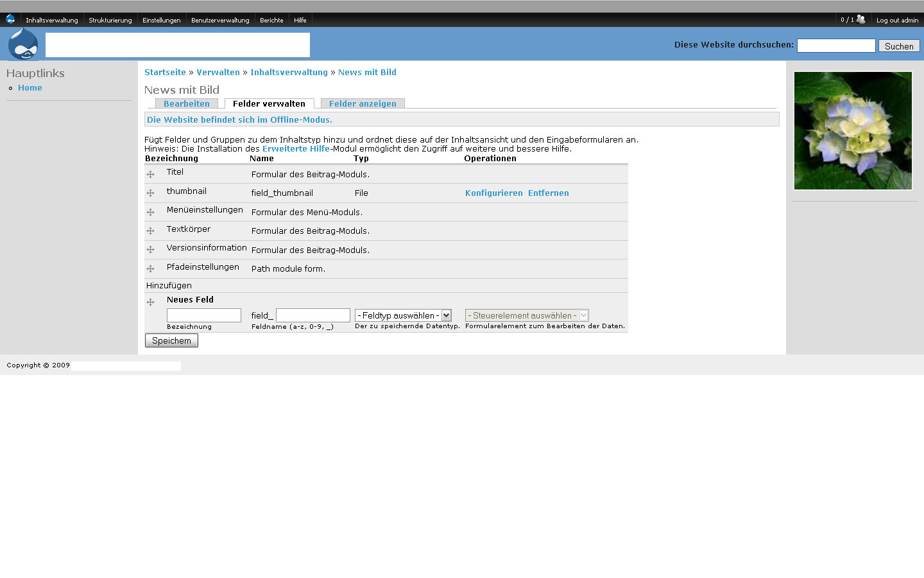Open the Steuerelement auswählen dropdown
This screenshot has height=578, width=924.
click(x=526, y=315)
